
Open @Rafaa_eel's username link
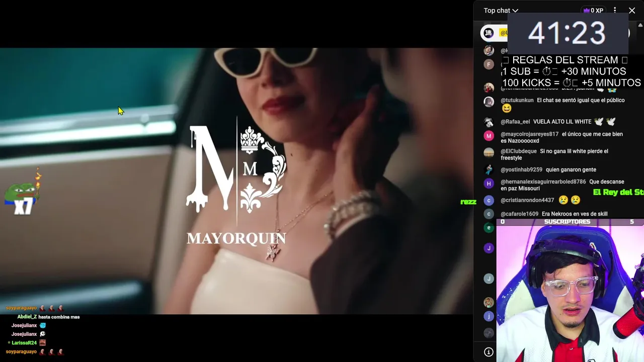(x=515, y=122)
